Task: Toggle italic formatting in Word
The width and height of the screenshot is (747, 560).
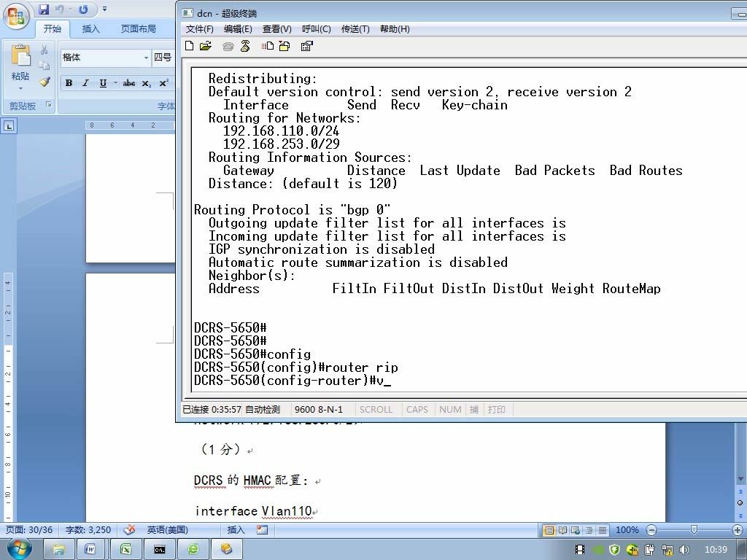Action: (86, 83)
